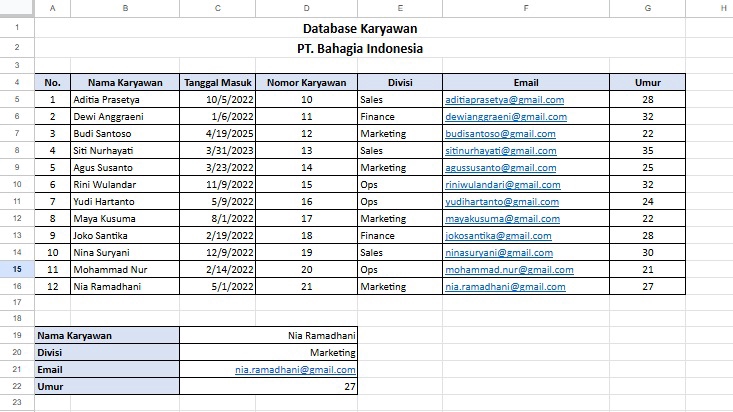733x412 pixels.
Task: Click the "Maya Kusuma" name cell
Action: pyautogui.click(x=125, y=219)
